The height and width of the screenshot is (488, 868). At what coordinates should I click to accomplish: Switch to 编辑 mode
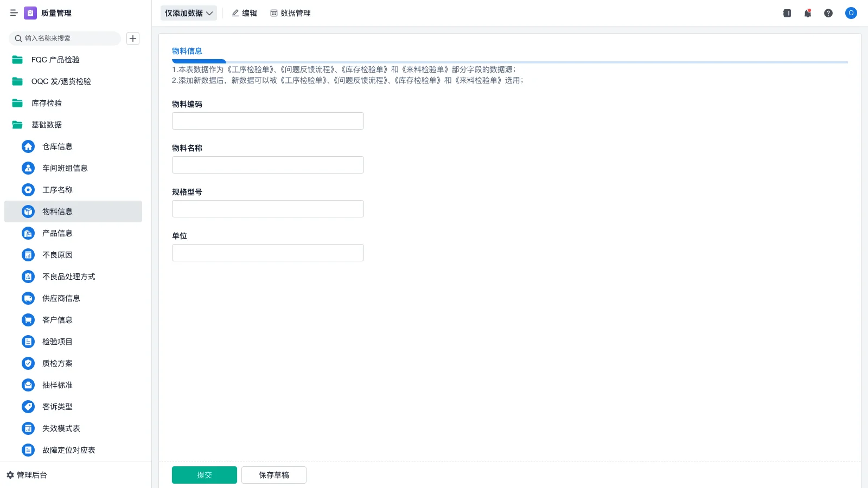click(244, 13)
